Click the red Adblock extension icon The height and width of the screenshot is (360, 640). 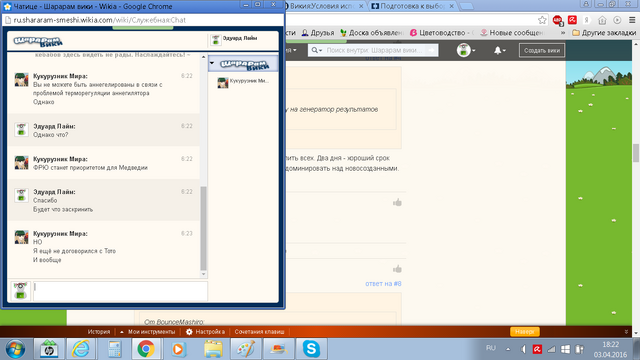pyautogui.click(x=557, y=20)
